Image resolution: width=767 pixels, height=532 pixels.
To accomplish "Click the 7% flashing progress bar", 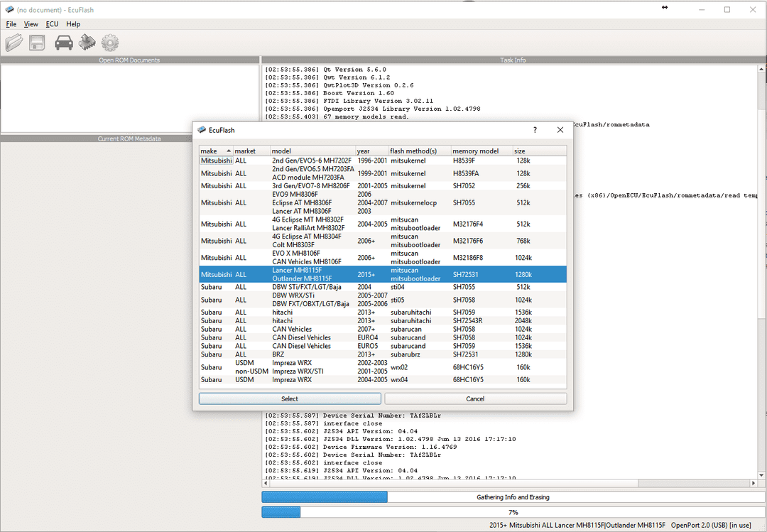I will pos(513,511).
